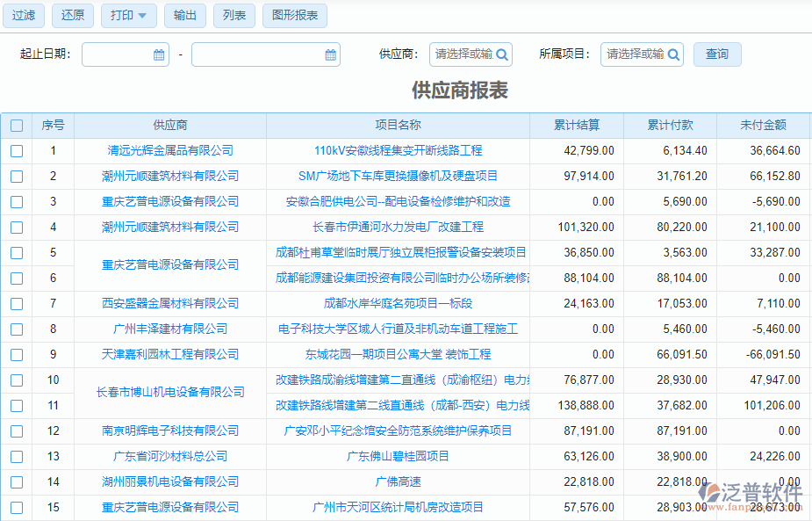Click inside the start date input field

pyautogui.click(x=119, y=54)
